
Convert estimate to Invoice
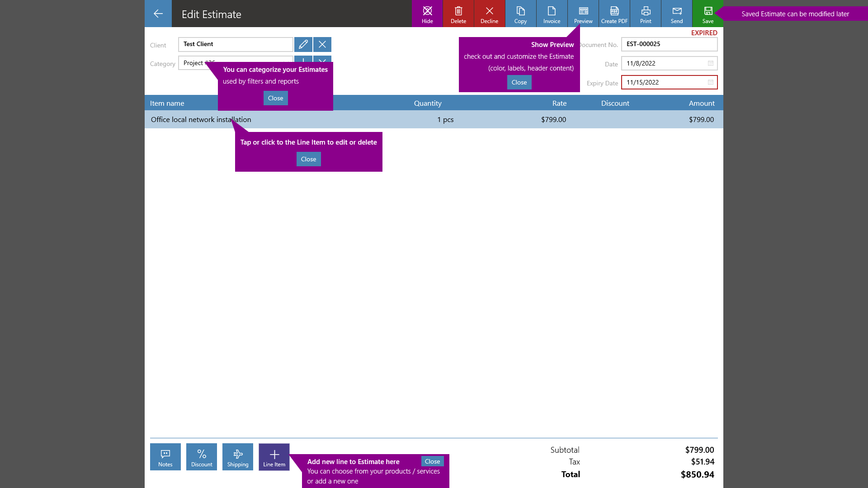(552, 14)
